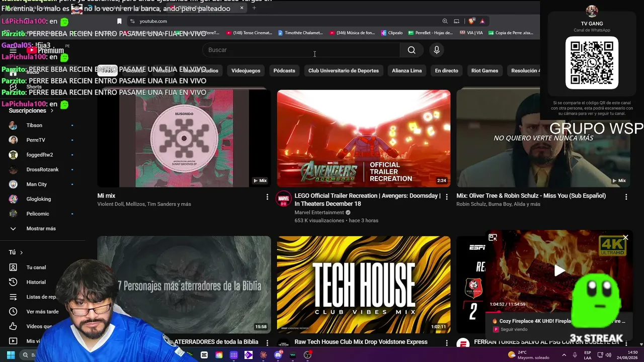Open the Clipealo bookmark
The image size is (644, 362).
391,33
